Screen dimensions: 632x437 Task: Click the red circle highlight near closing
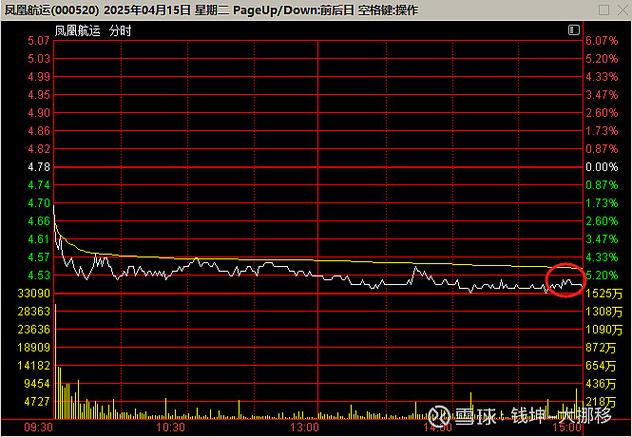(x=566, y=281)
